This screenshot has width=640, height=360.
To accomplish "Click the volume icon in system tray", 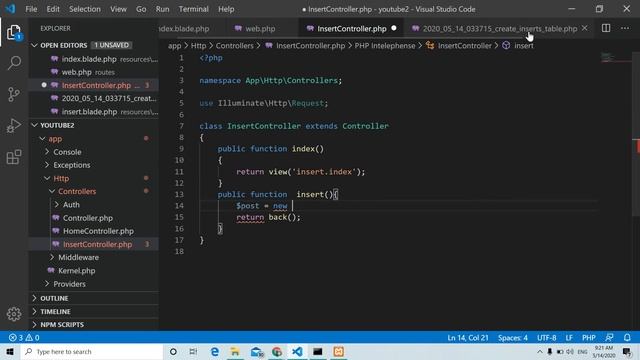I will tap(570, 351).
